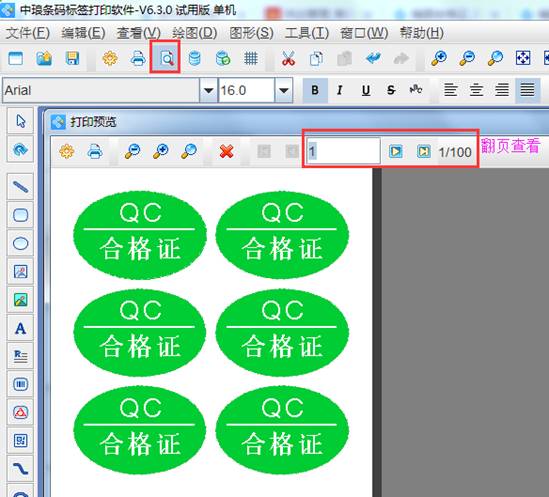Choose the ellipse drawing tool
The width and height of the screenshot is (549, 497).
21,243
